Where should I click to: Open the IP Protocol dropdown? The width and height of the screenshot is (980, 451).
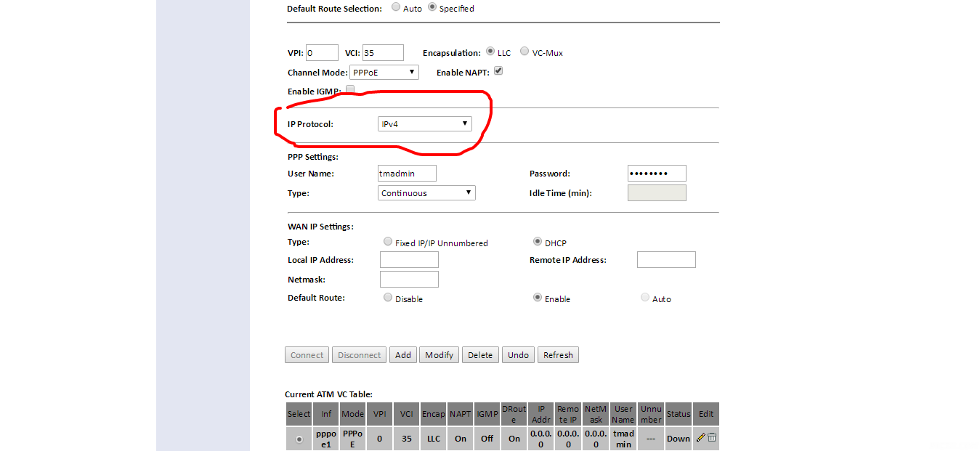[424, 124]
